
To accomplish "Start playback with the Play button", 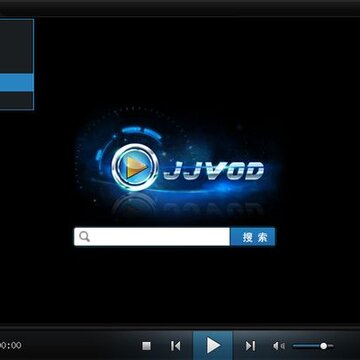I will pyautogui.click(x=213, y=345).
